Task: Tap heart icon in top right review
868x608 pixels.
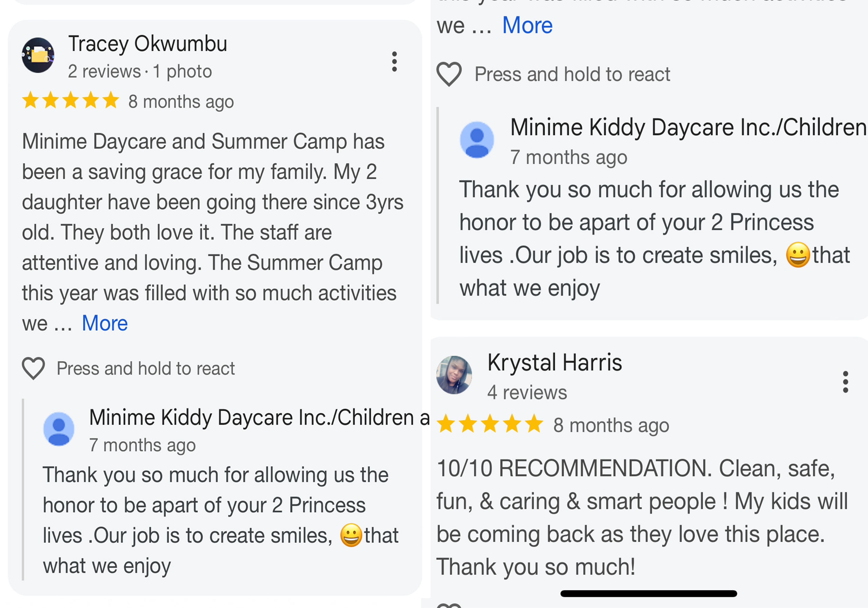Action: click(x=449, y=74)
